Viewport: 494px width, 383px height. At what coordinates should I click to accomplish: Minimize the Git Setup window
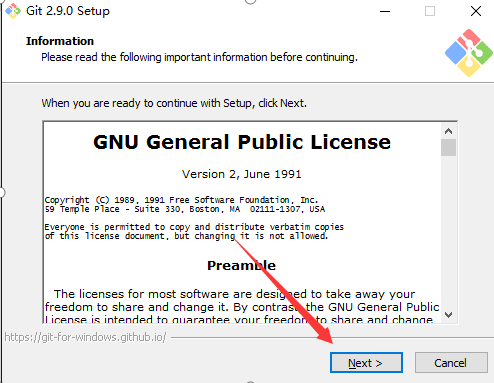click(385, 11)
